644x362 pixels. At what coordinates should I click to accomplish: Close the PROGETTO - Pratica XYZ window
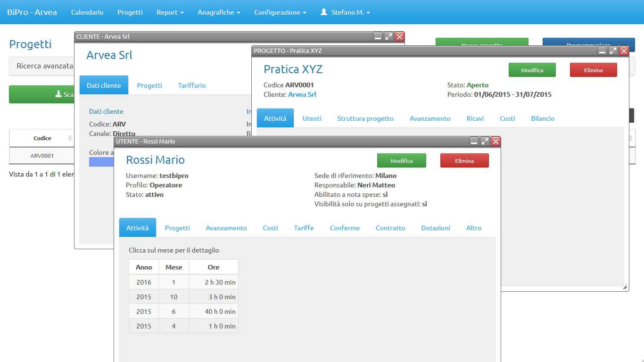pos(624,51)
